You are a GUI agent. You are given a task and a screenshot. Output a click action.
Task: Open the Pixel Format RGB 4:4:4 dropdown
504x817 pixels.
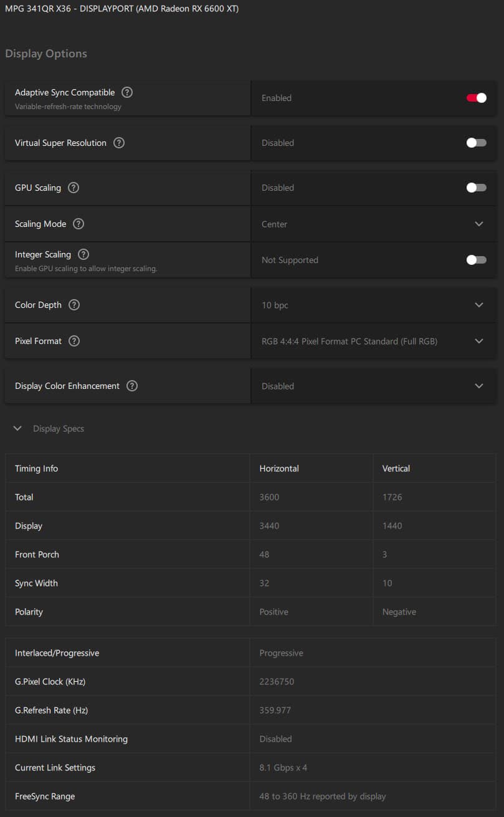(x=478, y=341)
